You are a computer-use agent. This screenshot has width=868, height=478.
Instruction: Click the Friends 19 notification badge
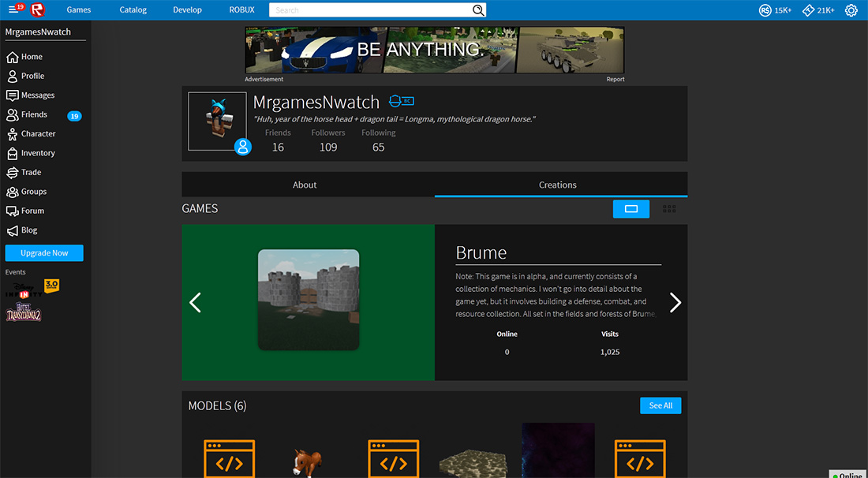tap(74, 116)
